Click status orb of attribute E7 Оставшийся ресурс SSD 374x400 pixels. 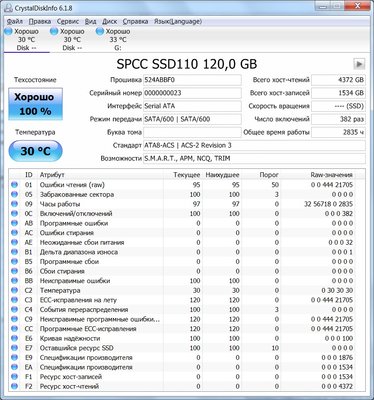click(x=14, y=348)
